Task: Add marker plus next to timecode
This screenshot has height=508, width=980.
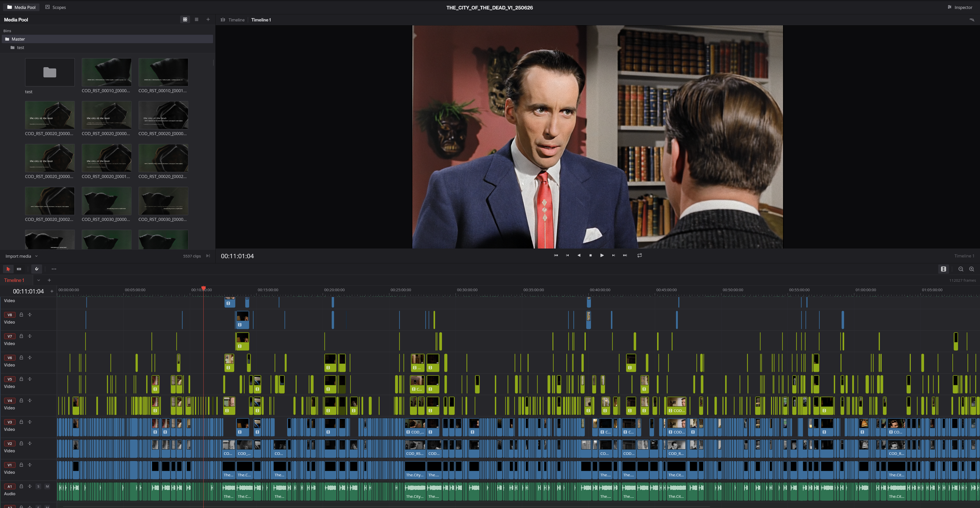Action: (52, 292)
